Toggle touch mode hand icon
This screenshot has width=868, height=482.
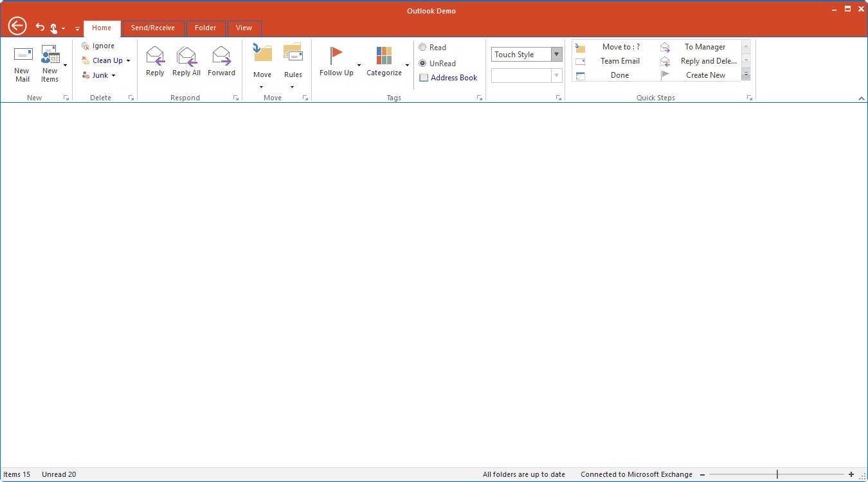click(x=53, y=28)
